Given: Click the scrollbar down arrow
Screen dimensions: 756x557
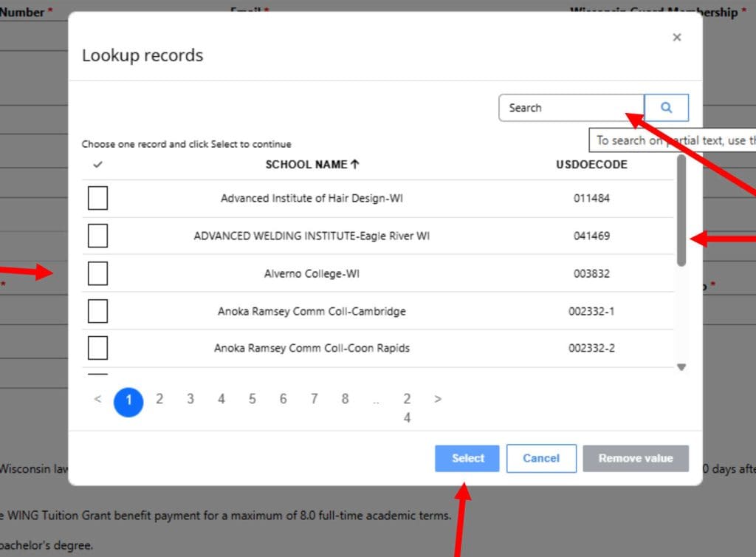Looking at the screenshot, I should [x=681, y=366].
